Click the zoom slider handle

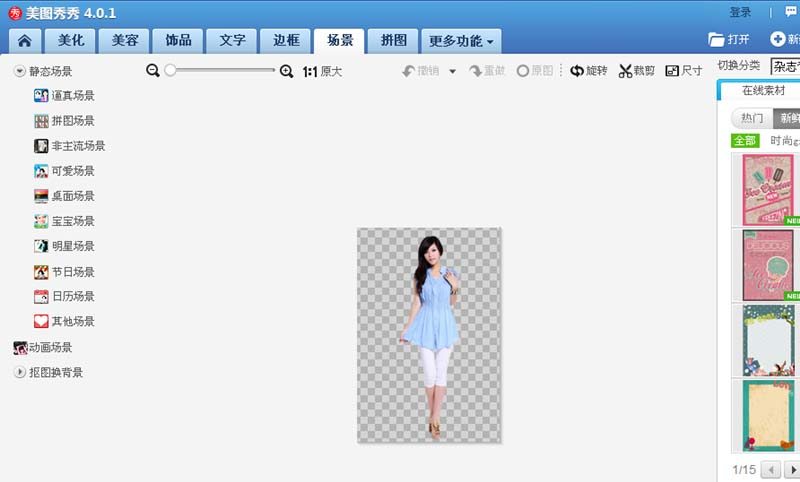pos(170,70)
